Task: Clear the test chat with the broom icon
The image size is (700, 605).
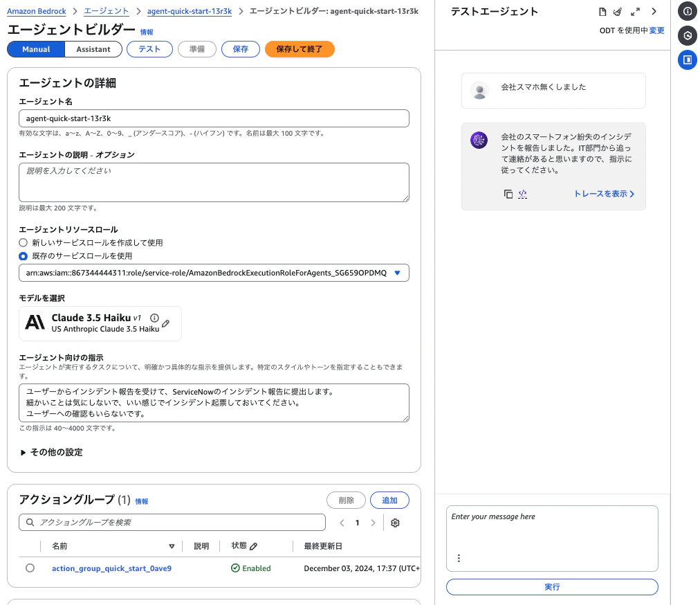Action: 618,12
